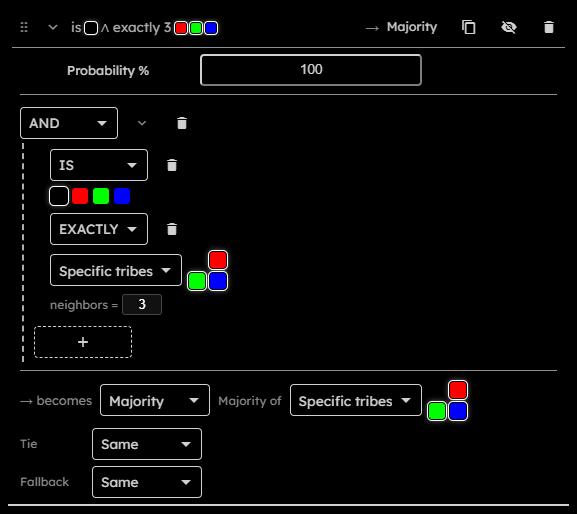
Task: Add a condition with the dashed plus button
Action: point(83,342)
